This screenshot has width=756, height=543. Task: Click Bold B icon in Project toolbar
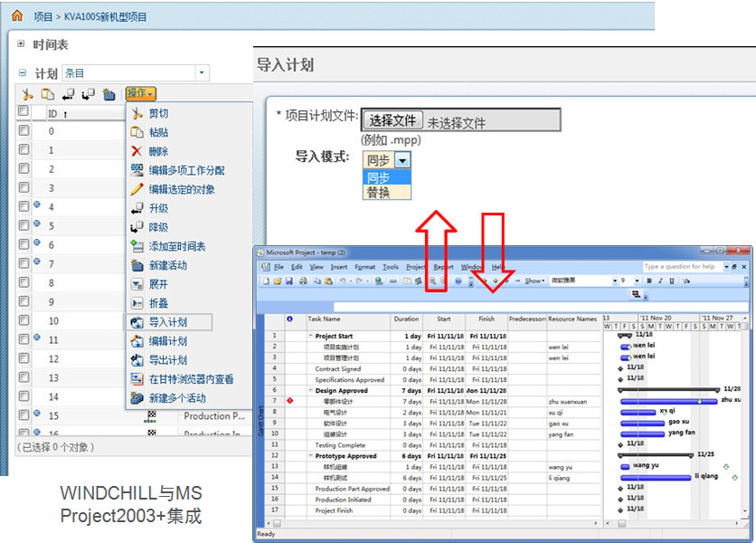pos(649,281)
